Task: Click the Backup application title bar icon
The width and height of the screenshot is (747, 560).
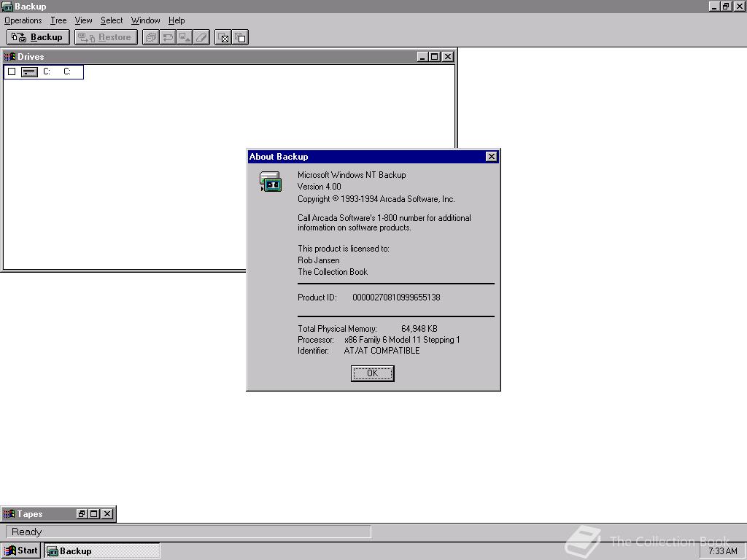Action: pyautogui.click(x=7, y=6)
